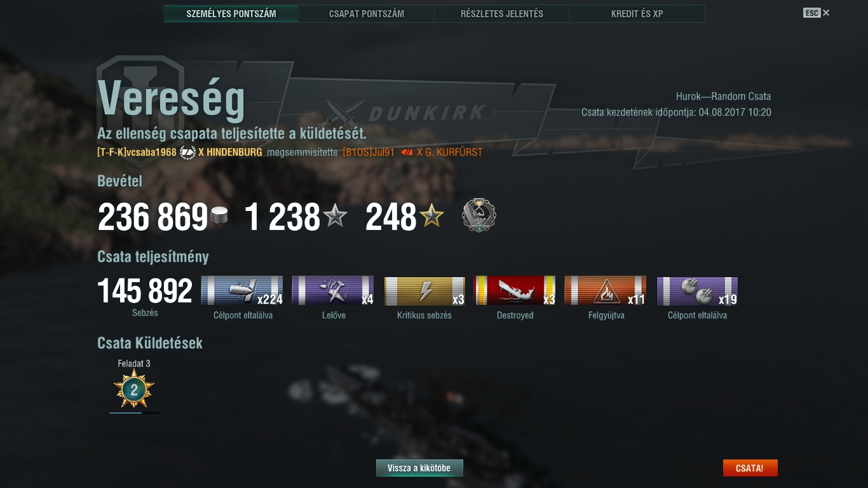The width and height of the screenshot is (868, 488).
Task: Click the Feladat 3 mission star badge
Action: tap(134, 390)
